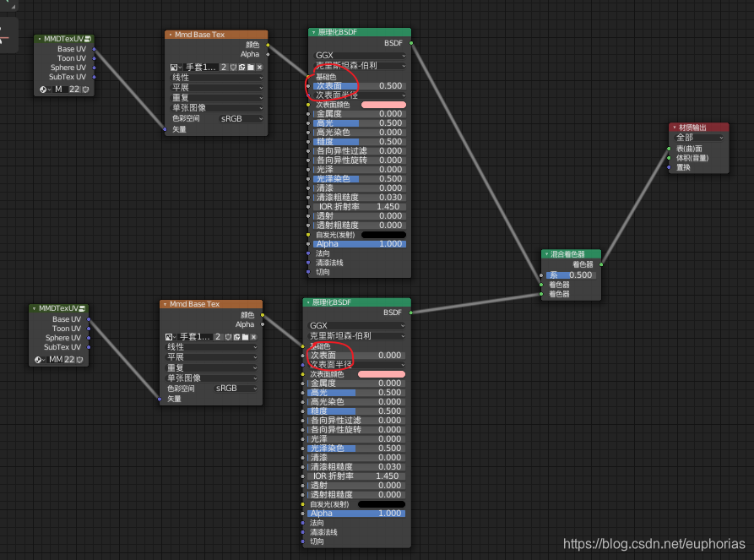Click 次表面 0.500 slider in upper BSDF
This screenshot has width=754, height=560.
point(360,86)
